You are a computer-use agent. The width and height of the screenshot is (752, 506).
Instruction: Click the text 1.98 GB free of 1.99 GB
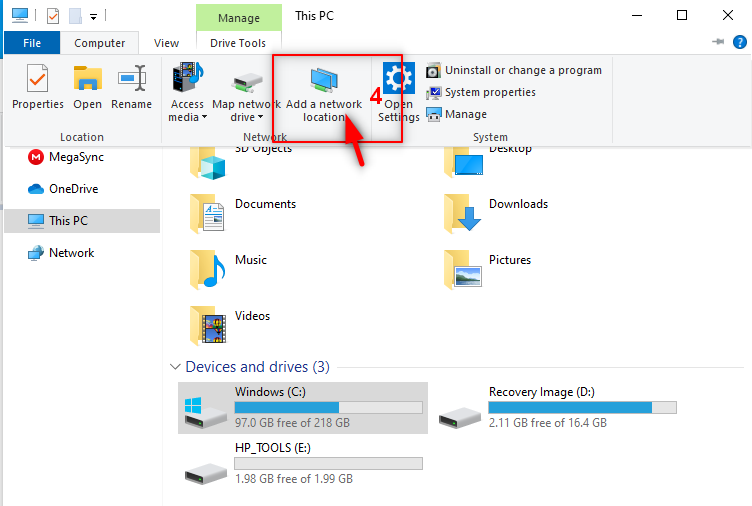tap(294, 479)
